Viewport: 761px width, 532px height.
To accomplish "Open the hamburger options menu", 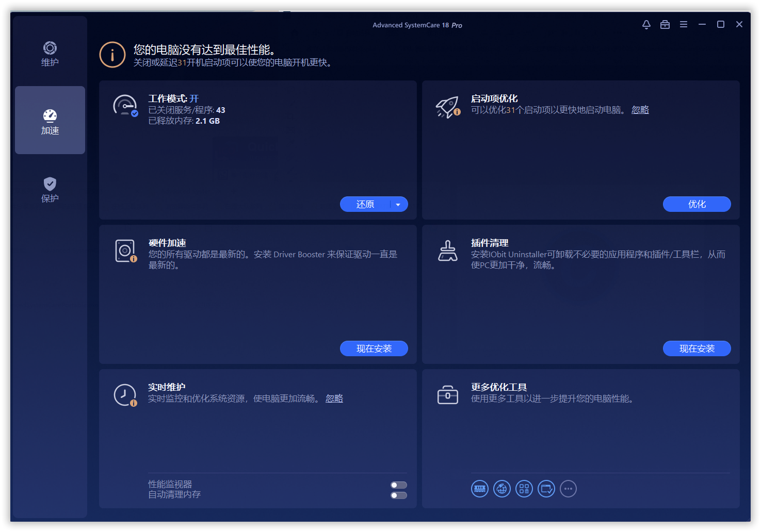I will coord(684,25).
